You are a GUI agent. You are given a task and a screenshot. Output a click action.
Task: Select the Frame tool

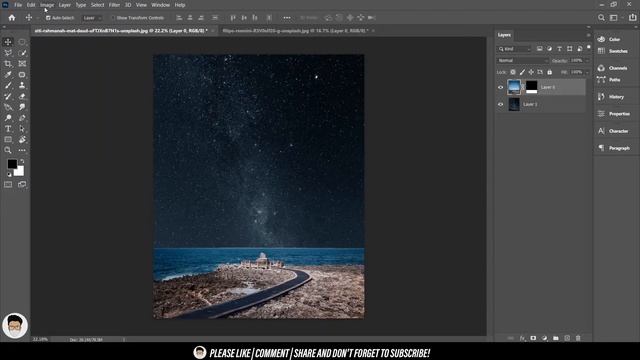[x=22, y=64]
